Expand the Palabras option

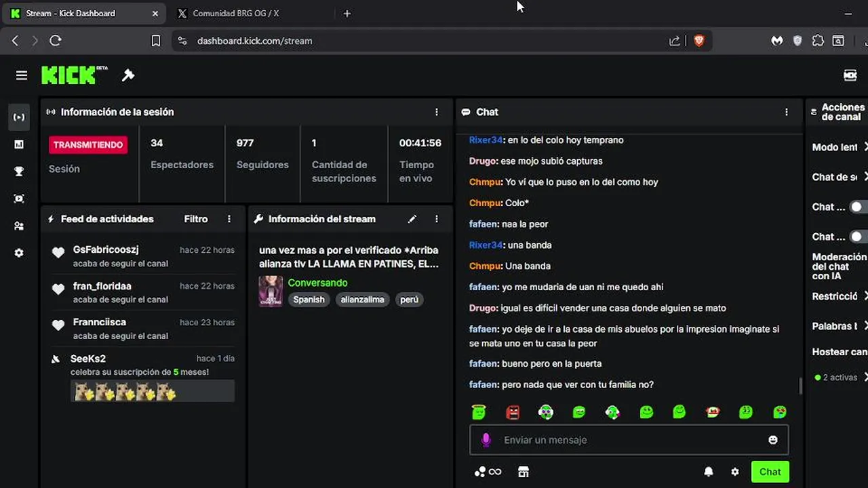click(x=840, y=326)
